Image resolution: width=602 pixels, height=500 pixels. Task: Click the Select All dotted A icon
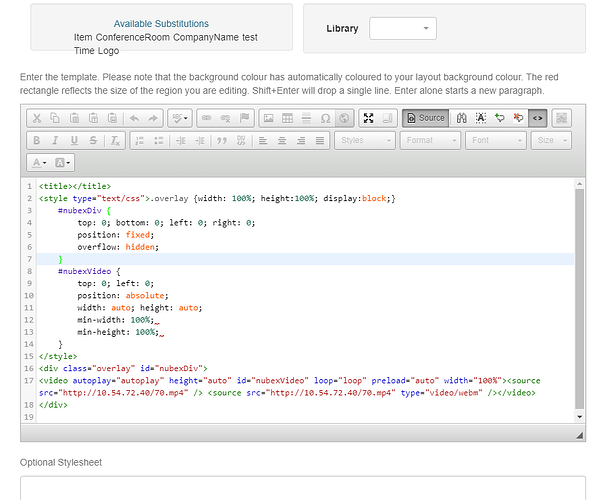(481, 118)
